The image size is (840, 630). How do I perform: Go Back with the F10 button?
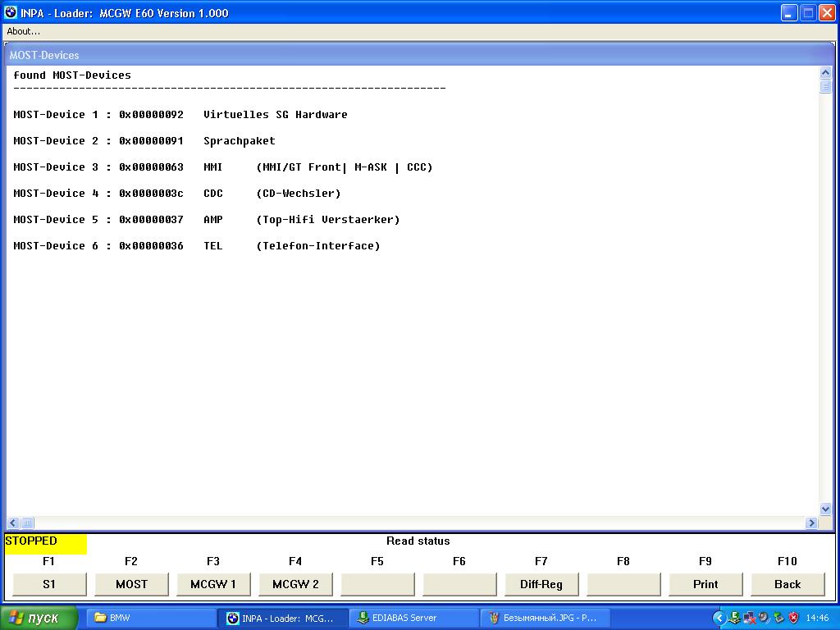pos(787,584)
